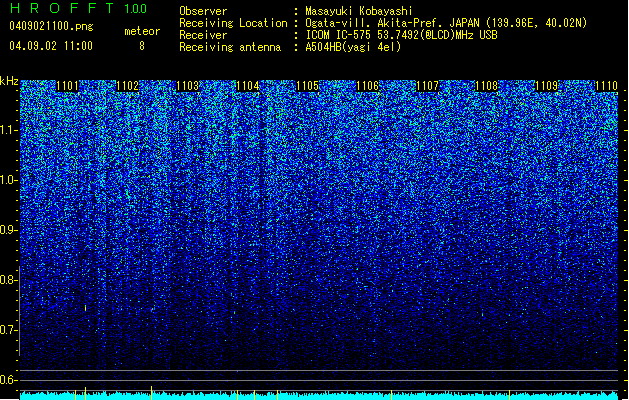Click the Receiving antenna label

pos(230,47)
